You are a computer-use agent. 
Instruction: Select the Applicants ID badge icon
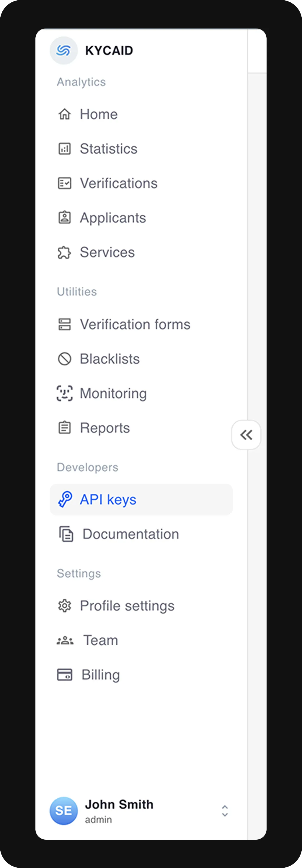(64, 218)
